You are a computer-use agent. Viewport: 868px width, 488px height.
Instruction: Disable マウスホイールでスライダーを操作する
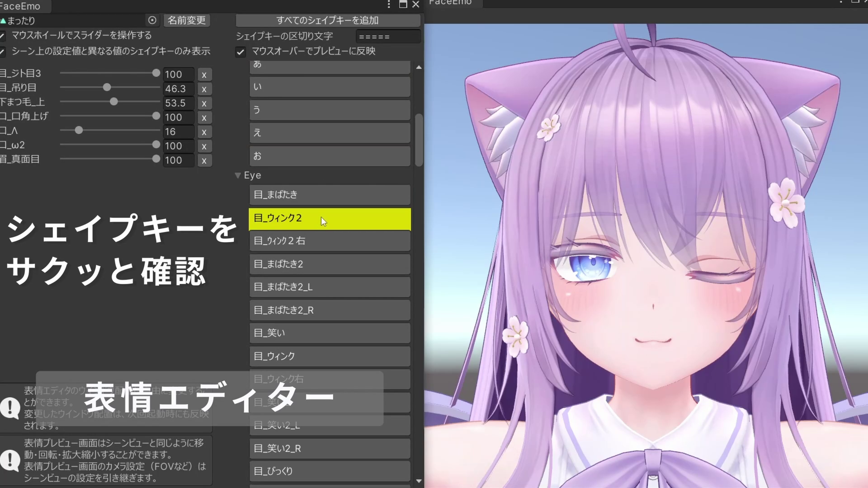(2, 35)
